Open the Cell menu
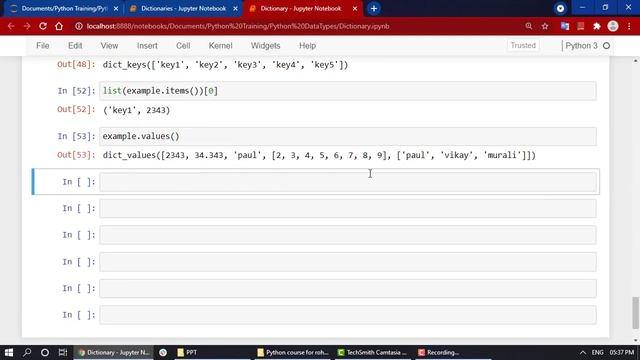 (x=183, y=46)
